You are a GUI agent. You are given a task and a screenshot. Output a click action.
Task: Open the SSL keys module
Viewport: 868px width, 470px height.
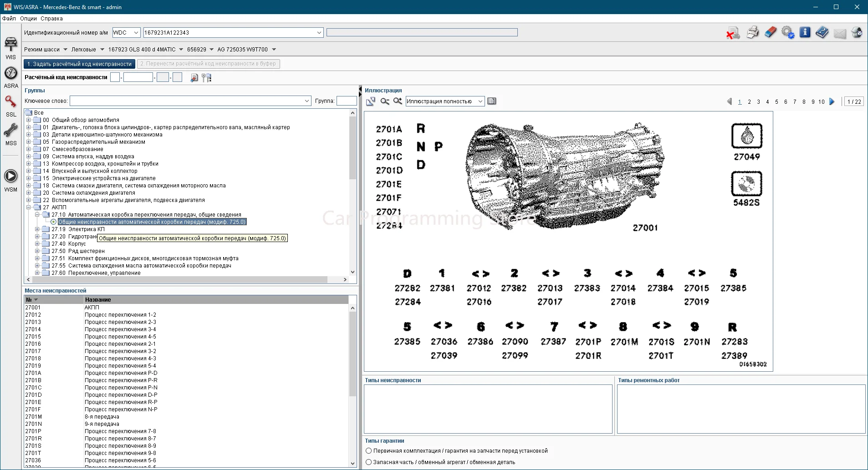(11, 105)
